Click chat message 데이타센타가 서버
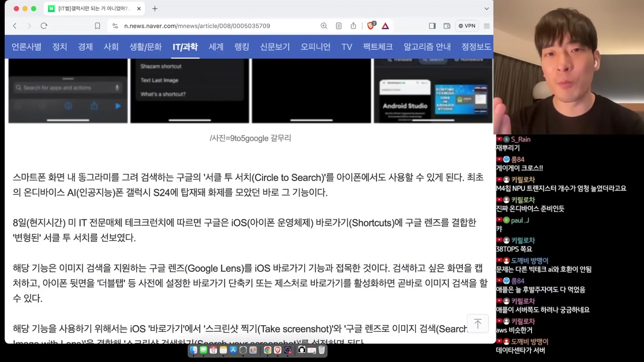Image resolution: width=644 pixels, height=362 pixels. (x=520, y=350)
